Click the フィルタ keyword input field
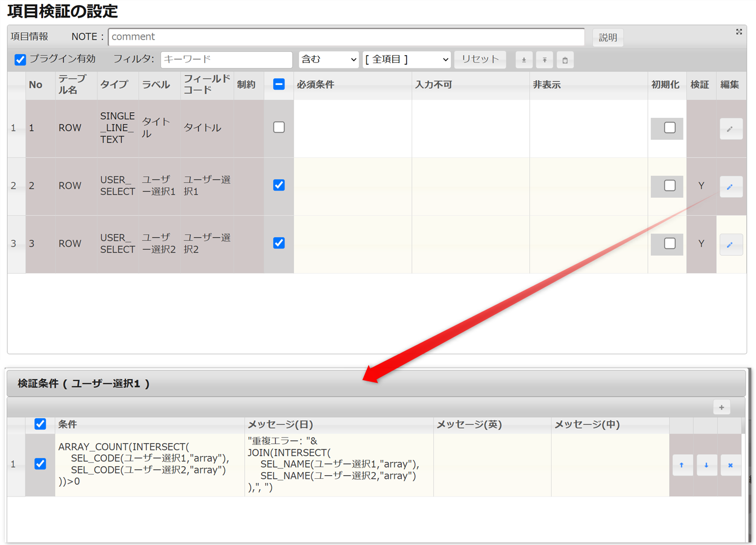756x545 pixels. pos(226,59)
